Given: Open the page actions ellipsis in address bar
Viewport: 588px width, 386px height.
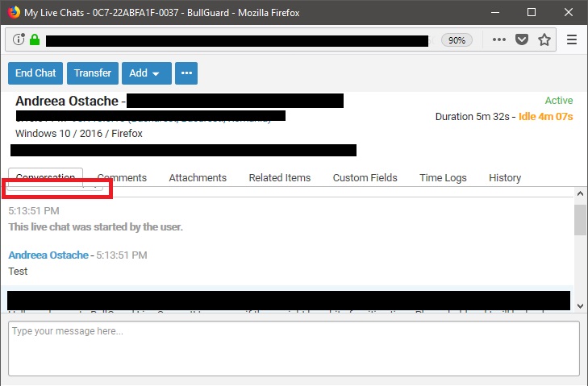Looking at the screenshot, I should pyautogui.click(x=499, y=39).
